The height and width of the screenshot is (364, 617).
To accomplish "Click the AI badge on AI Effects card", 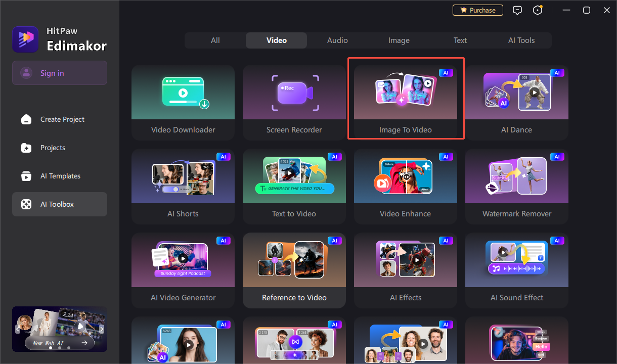I will point(446,241).
